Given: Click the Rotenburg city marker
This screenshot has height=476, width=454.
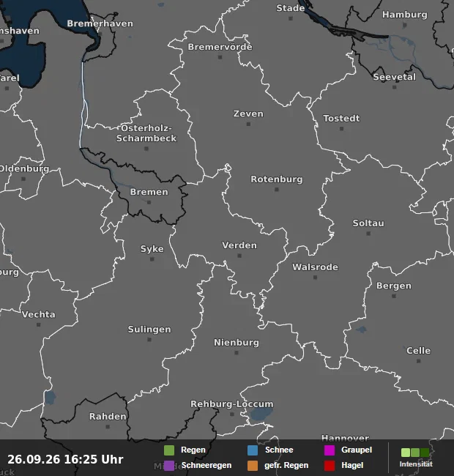Looking at the screenshot, I should tap(277, 190).
